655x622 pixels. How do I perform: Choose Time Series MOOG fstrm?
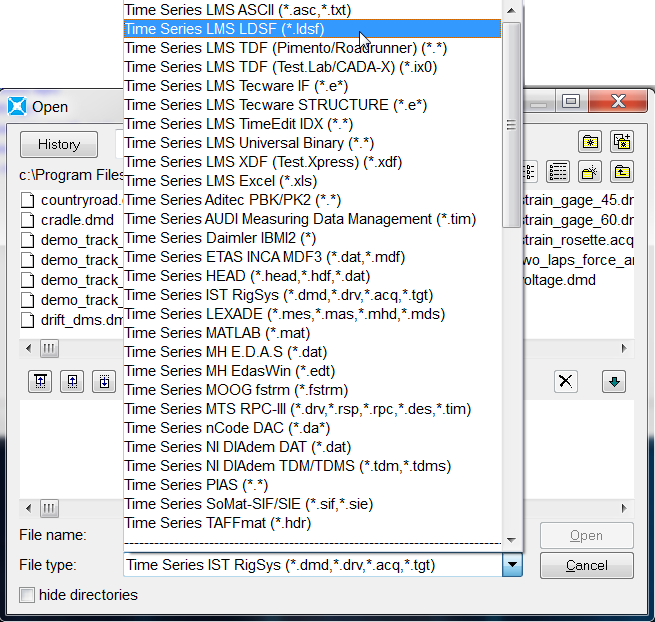pyautogui.click(x=312, y=390)
